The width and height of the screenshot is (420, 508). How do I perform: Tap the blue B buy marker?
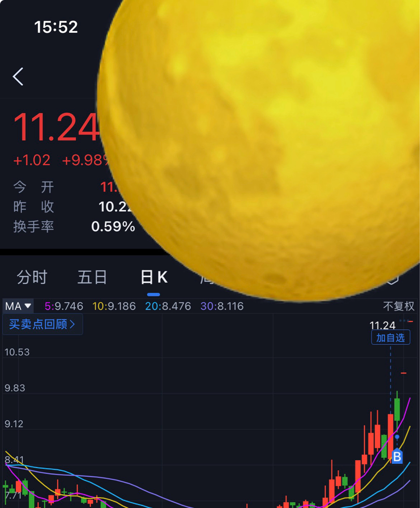pyautogui.click(x=397, y=456)
